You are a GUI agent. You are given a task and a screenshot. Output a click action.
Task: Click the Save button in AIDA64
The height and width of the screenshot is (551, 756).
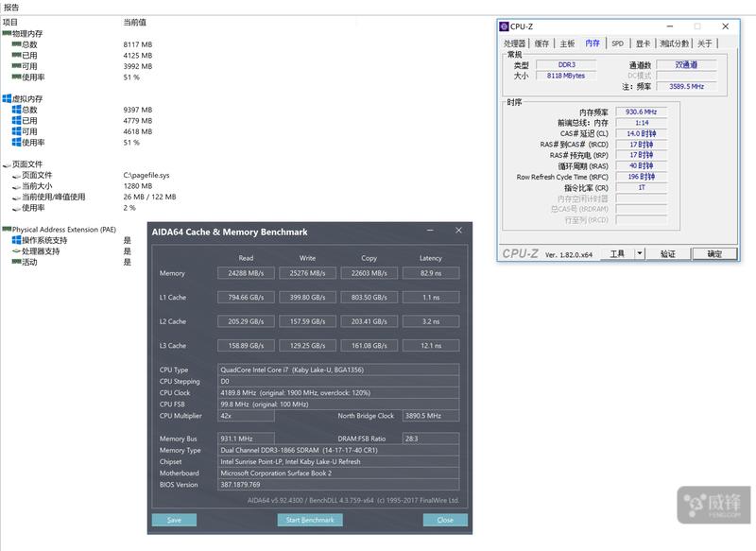click(174, 520)
